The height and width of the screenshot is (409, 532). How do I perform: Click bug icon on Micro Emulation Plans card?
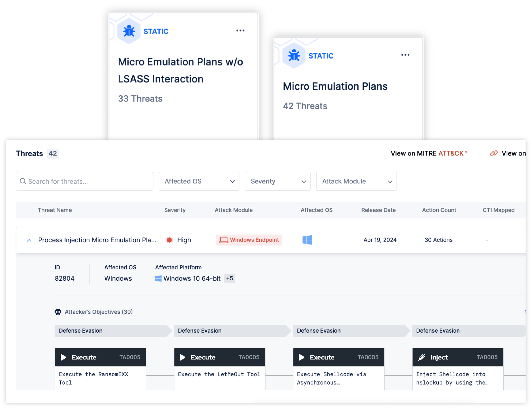(x=294, y=55)
